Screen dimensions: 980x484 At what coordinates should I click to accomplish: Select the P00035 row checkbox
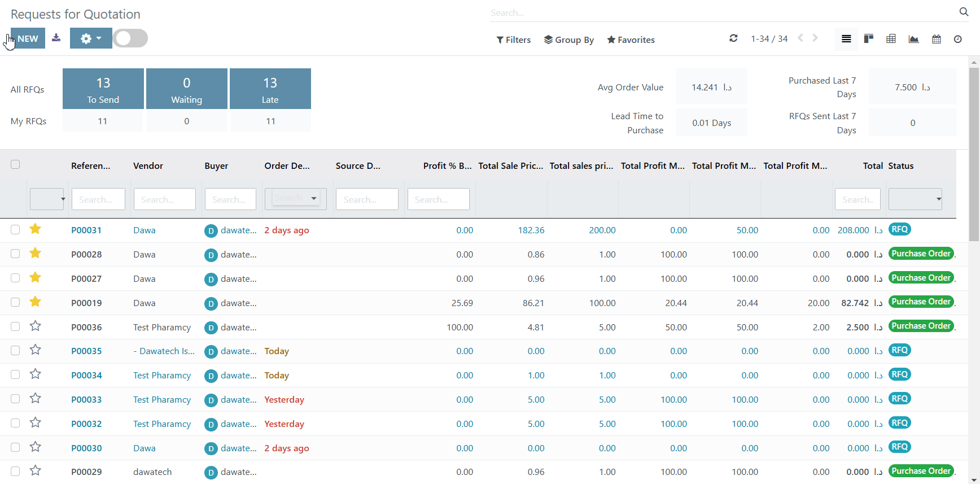pyautogui.click(x=15, y=350)
